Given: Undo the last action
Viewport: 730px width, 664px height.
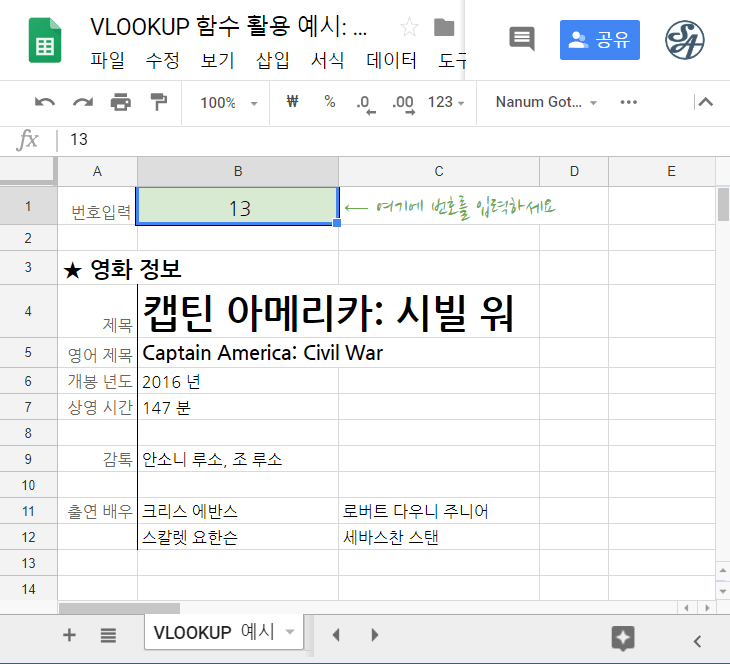Looking at the screenshot, I should [45, 102].
